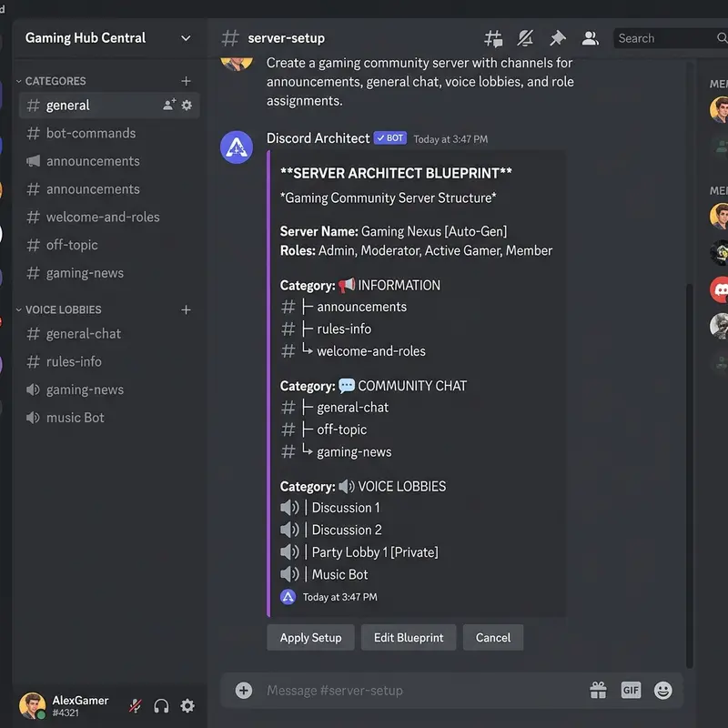Open edit channel gear on general
The height and width of the screenshot is (728, 728).
[187, 106]
